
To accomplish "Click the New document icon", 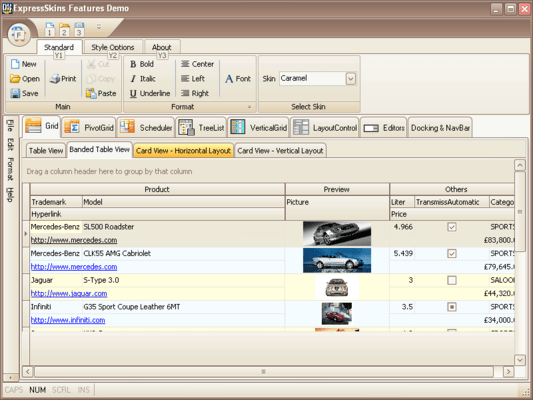I will pyautogui.click(x=15, y=64).
